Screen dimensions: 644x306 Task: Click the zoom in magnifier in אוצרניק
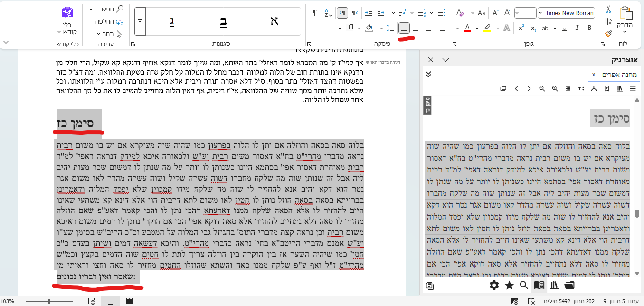(x=555, y=89)
